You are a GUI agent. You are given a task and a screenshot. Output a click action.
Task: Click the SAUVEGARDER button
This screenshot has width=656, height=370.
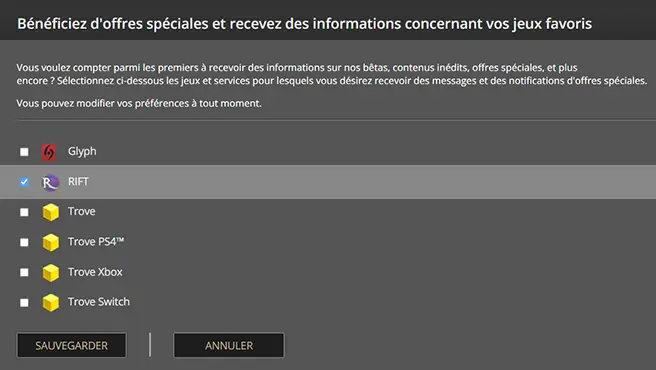coord(72,345)
